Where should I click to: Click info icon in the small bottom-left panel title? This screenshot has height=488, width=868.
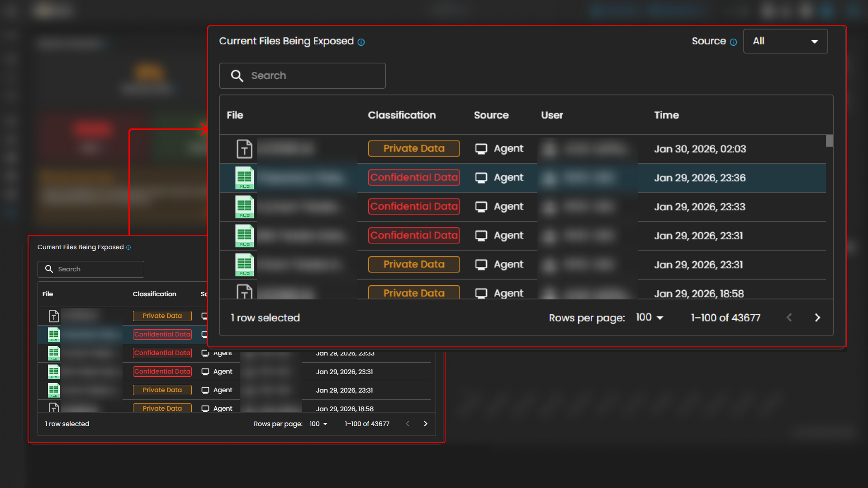(x=128, y=247)
